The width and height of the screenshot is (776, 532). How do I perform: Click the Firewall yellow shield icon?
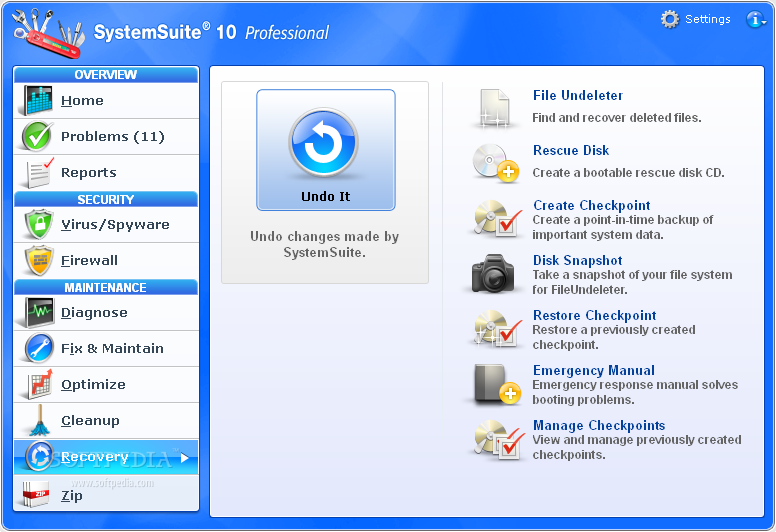39,260
